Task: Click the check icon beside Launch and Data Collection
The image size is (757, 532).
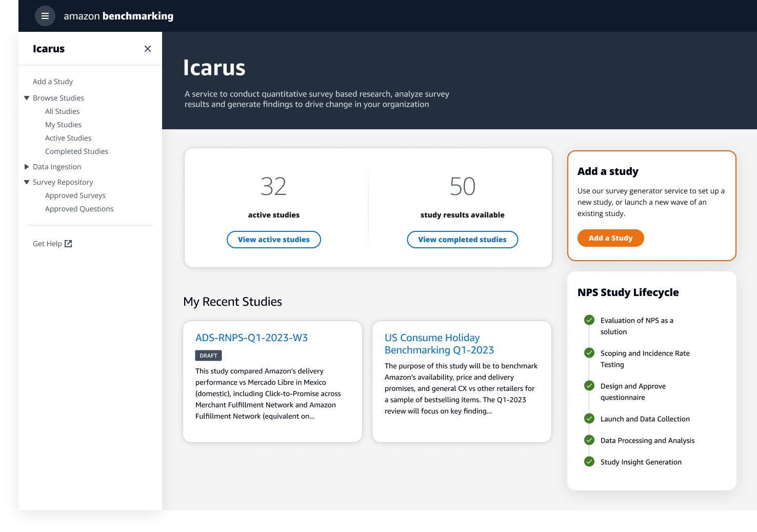Action: (x=589, y=419)
